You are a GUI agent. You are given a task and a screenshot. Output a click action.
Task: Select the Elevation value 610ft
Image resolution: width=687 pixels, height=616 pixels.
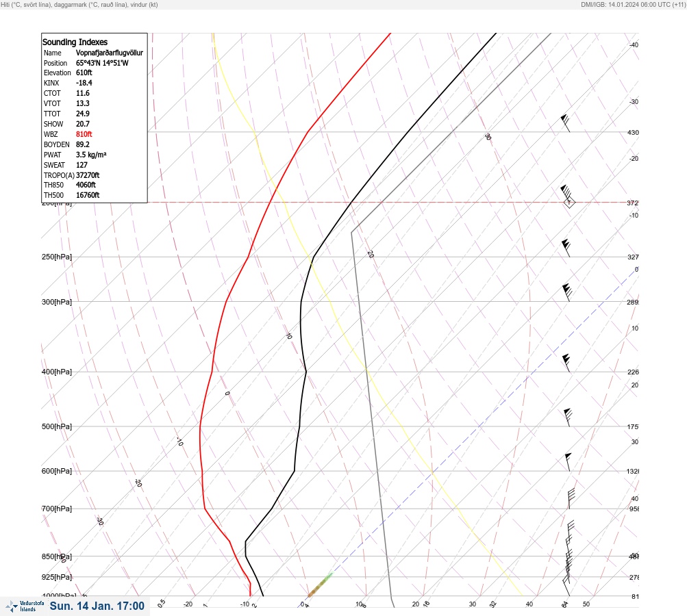pyautogui.click(x=84, y=73)
